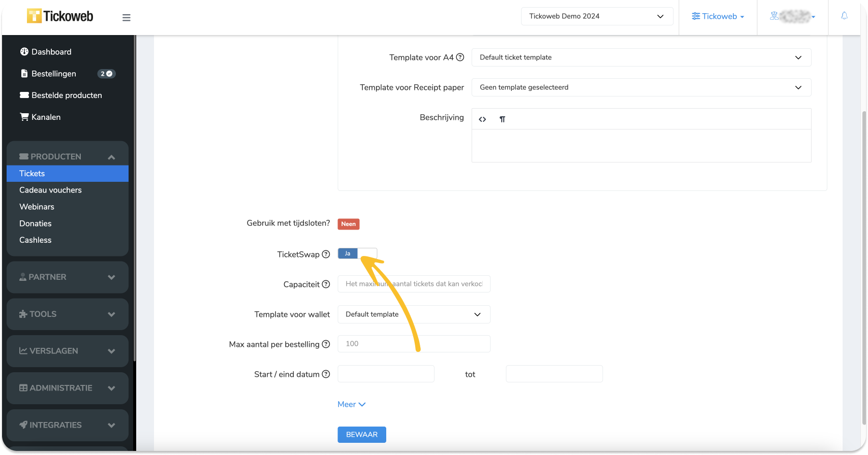Click help icon next to TicketSwap

(x=326, y=254)
